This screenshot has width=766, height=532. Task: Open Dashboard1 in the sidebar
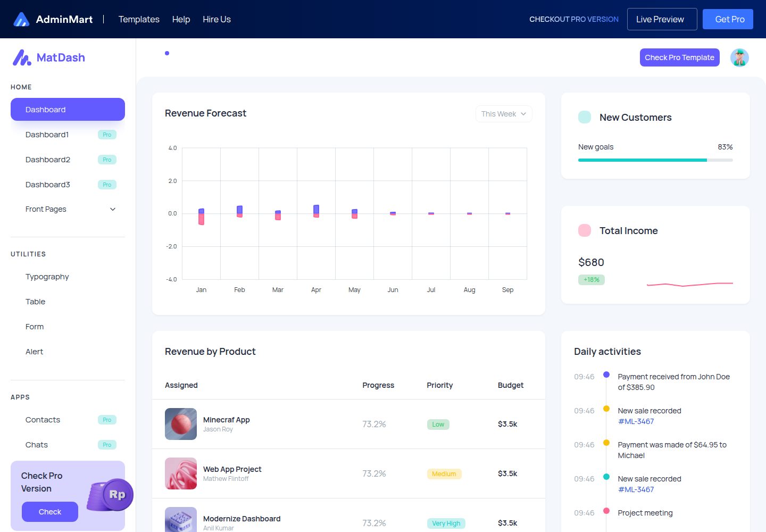pos(68,135)
